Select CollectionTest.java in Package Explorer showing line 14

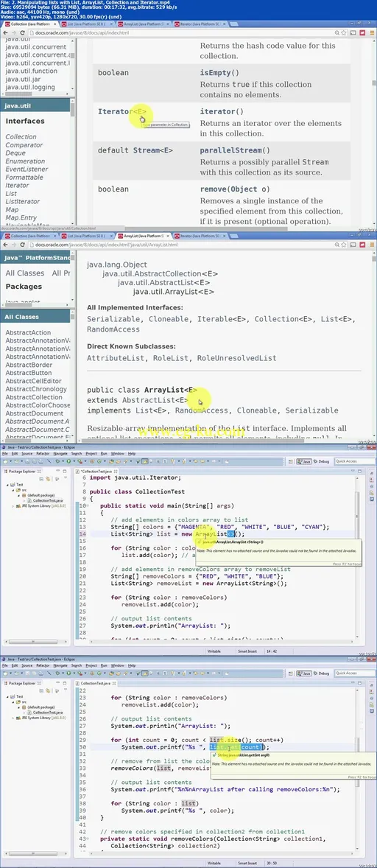[x=46, y=500]
